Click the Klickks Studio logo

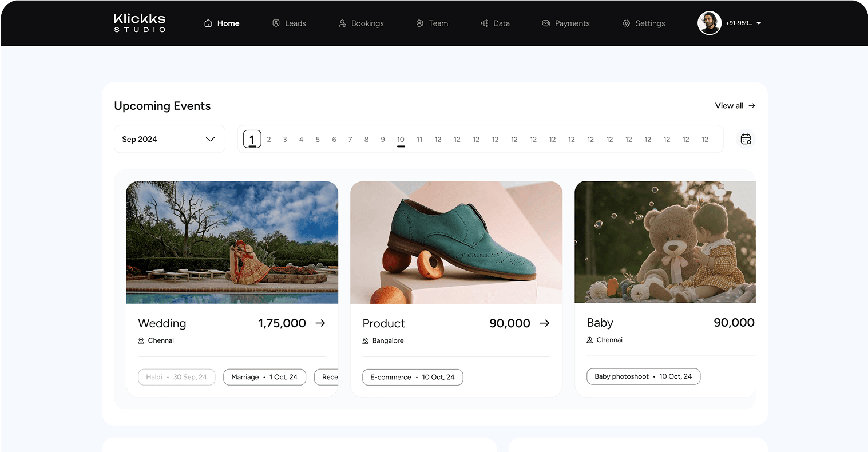pyautogui.click(x=140, y=23)
